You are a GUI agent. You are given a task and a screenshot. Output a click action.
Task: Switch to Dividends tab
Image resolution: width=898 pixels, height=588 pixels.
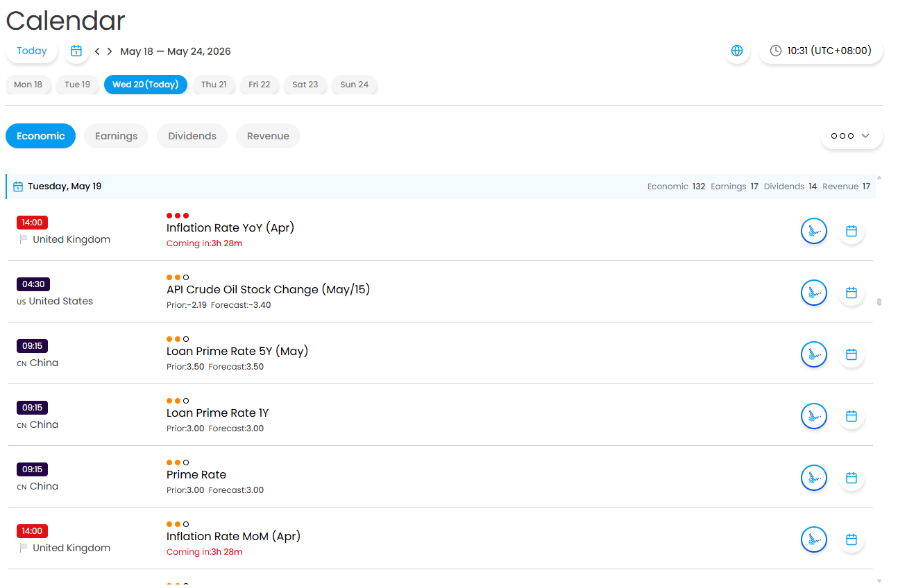click(192, 136)
